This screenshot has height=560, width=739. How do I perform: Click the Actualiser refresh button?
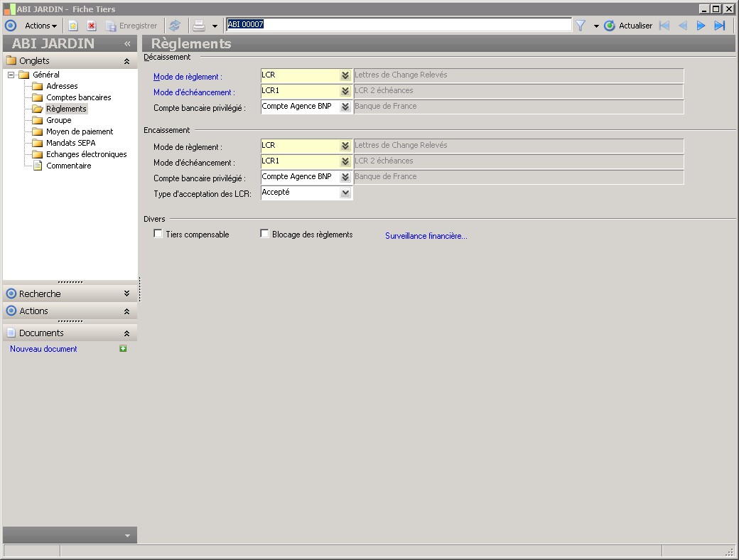[x=628, y=26]
